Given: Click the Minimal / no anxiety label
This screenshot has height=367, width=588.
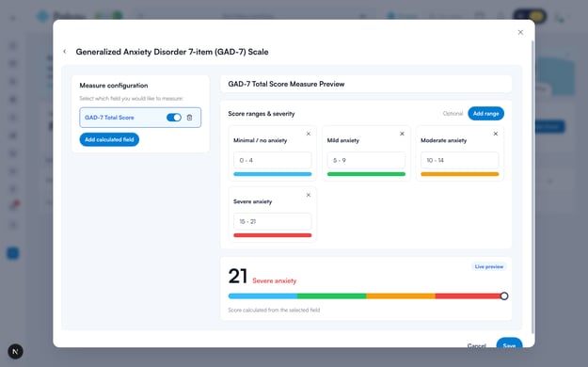Looking at the screenshot, I should pos(260,140).
